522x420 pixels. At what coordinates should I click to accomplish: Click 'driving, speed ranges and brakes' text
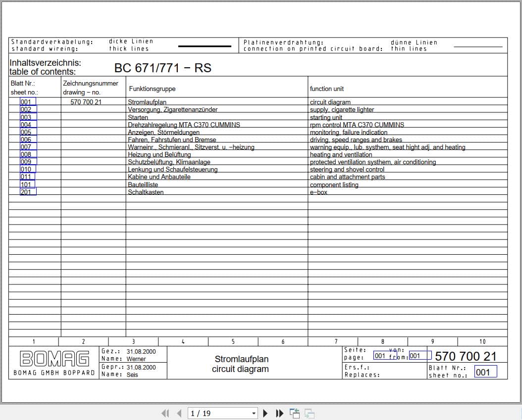tap(356, 140)
